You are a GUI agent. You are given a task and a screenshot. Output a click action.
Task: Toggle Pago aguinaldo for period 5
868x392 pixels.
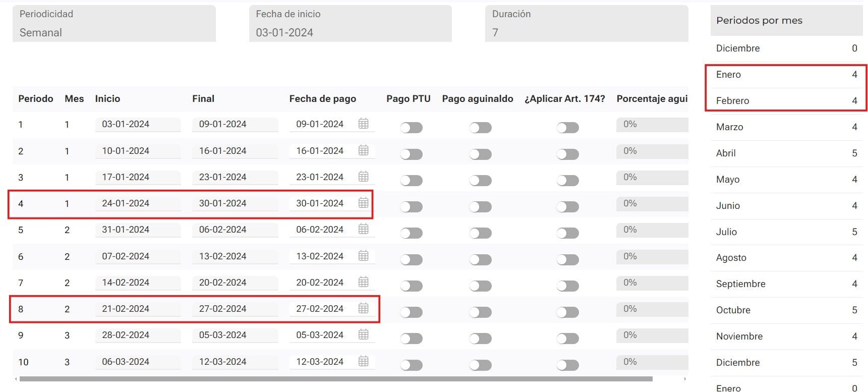pyautogui.click(x=480, y=233)
